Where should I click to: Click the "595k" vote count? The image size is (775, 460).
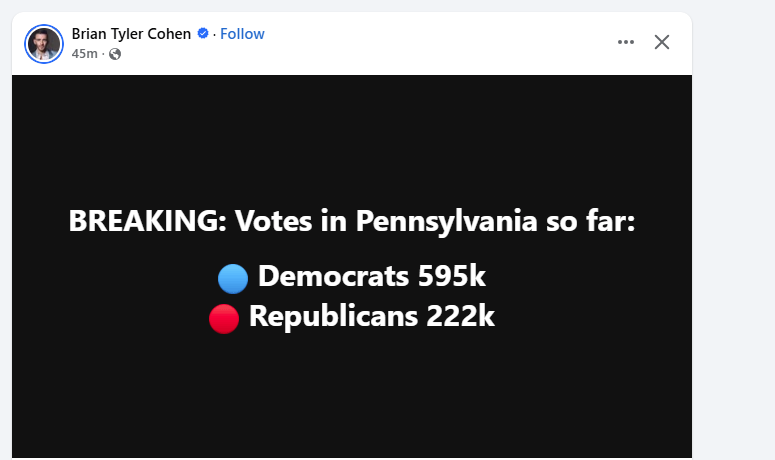pyautogui.click(x=452, y=277)
